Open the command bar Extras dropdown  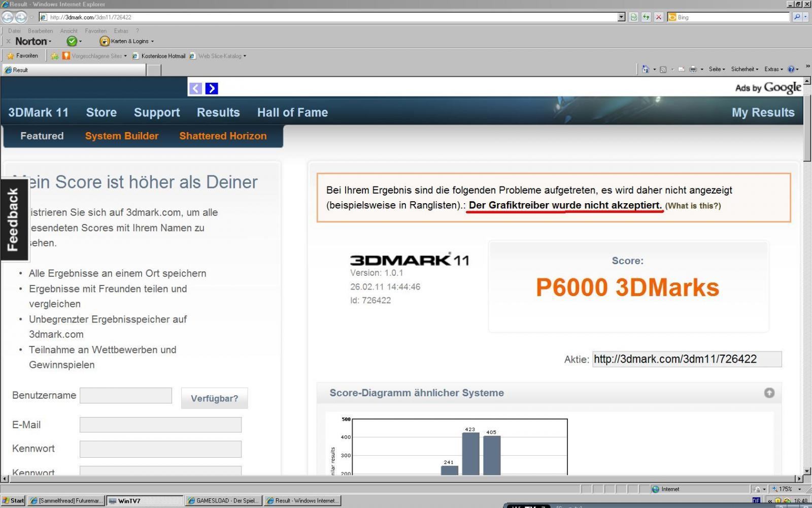(774, 69)
